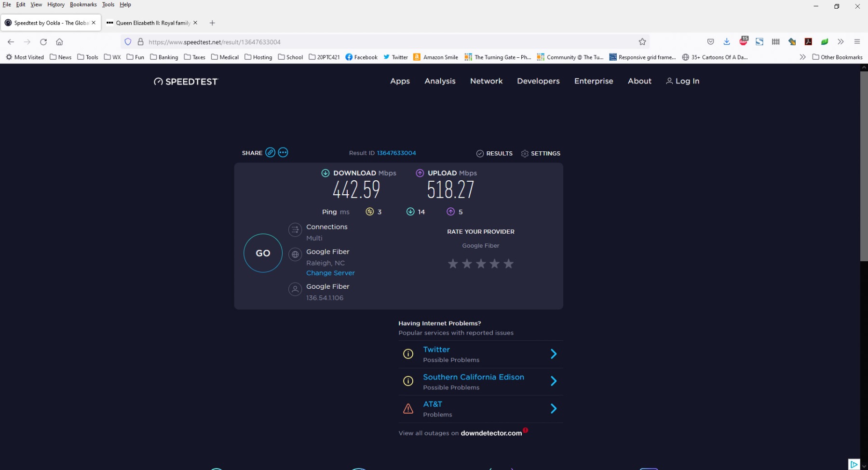Open the Firefox hamburger application menu
The width and height of the screenshot is (868, 470).
pyautogui.click(x=857, y=42)
